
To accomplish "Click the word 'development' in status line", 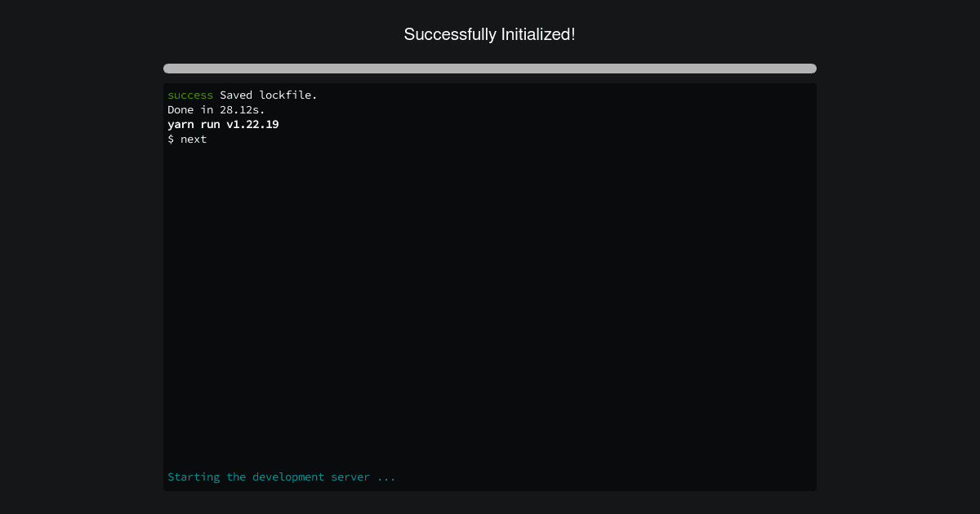I will pyautogui.click(x=287, y=476).
